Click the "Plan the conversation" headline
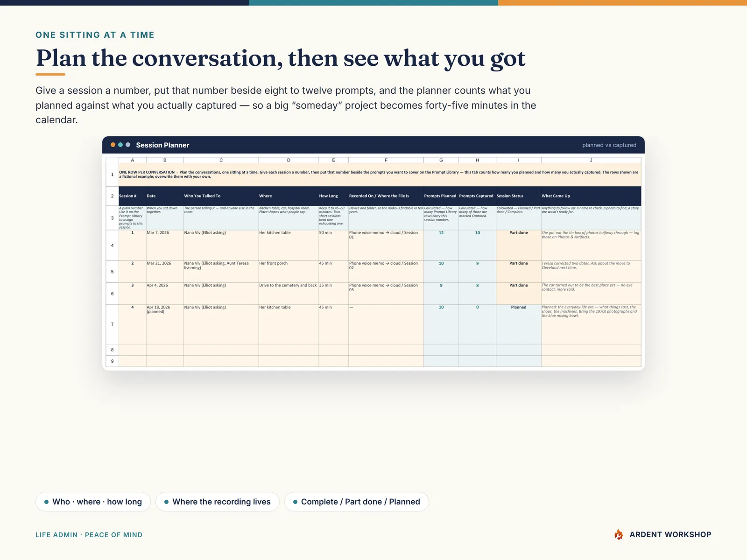Screen dimensions: 747x560 pyautogui.click(x=281, y=58)
